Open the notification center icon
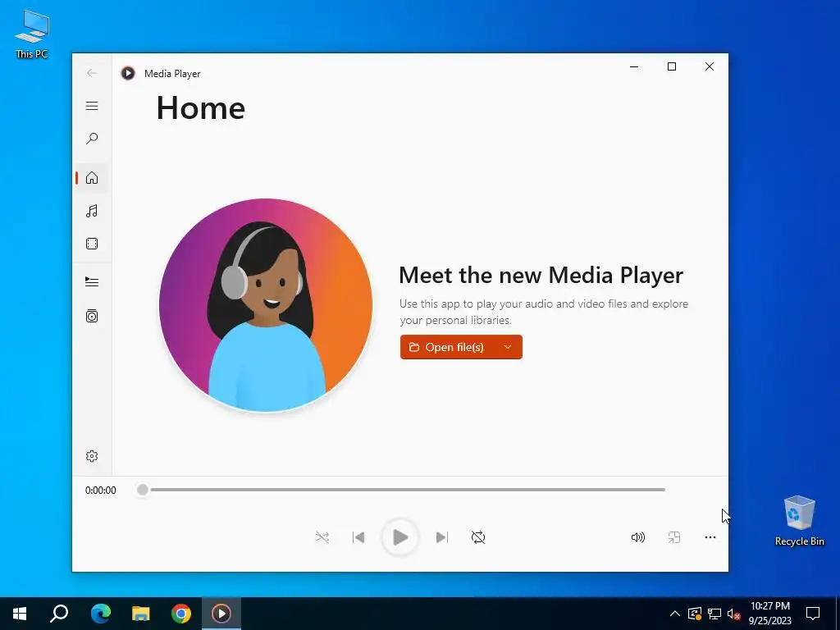840x630 pixels. 813,614
